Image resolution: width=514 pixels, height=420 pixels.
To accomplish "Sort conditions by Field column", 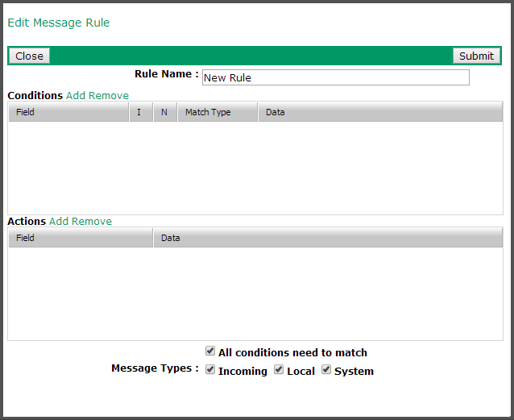I will tap(68, 112).
